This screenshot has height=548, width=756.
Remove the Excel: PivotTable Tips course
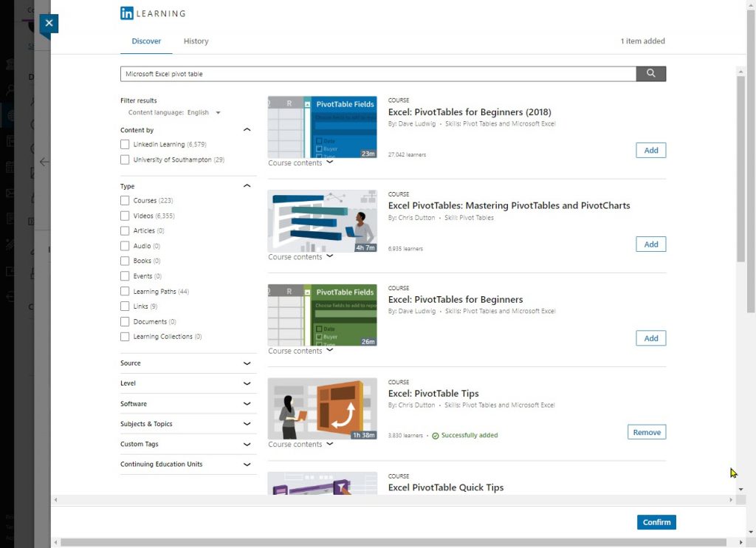pyautogui.click(x=646, y=432)
